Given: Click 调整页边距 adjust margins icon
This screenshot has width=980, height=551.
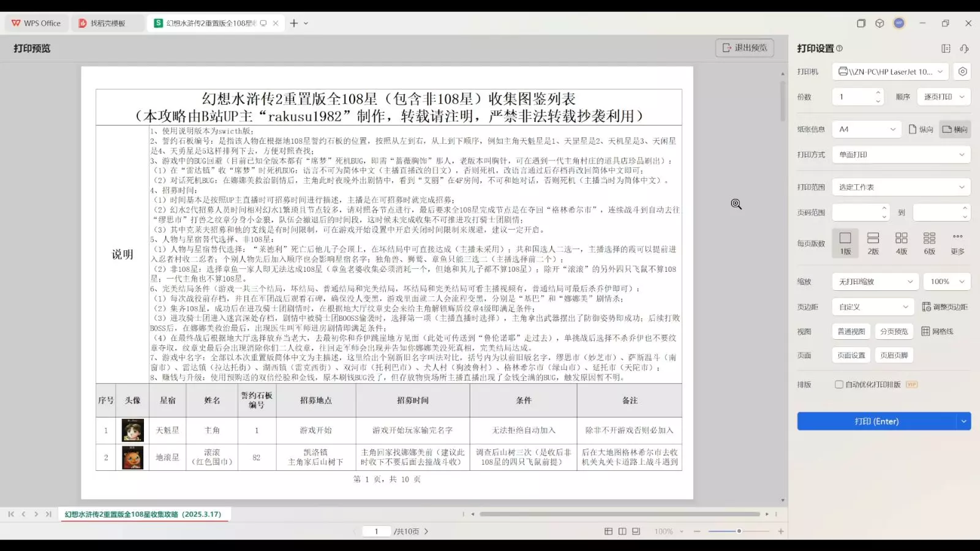Looking at the screenshot, I should pyautogui.click(x=945, y=307).
